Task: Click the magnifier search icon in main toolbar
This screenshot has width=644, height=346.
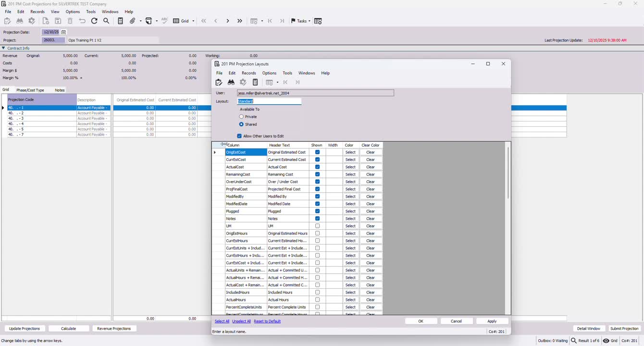Action: pos(106,21)
